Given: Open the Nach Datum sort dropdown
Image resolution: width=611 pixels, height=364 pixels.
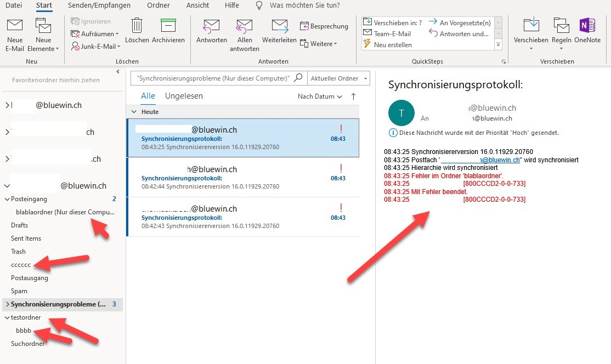Looking at the screenshot, I should pyautogui.click(x=320, y=96).
